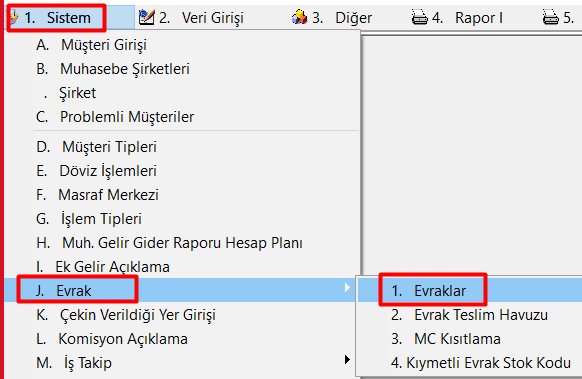Open the Rapor I menu
The image size is (582, 379).
coord(467,17)
